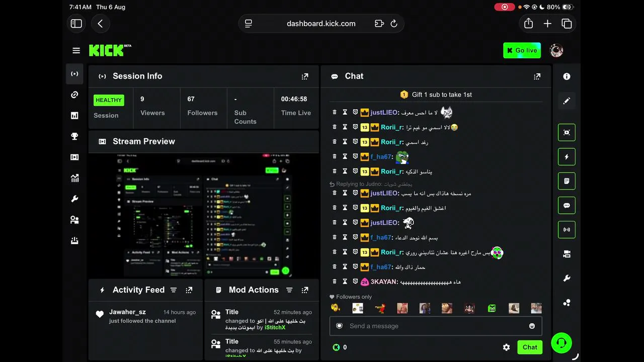Viewport: 644px width, 362px height.
Task: Open the profile avatar next to Go live
Action: tap(556, 50)
